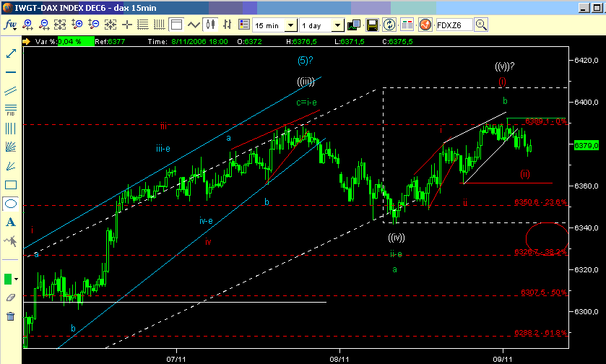This screenshot has width=606, height=364.
Task: Select the Fibonacci retracement FIB tool
Action: 11,110
